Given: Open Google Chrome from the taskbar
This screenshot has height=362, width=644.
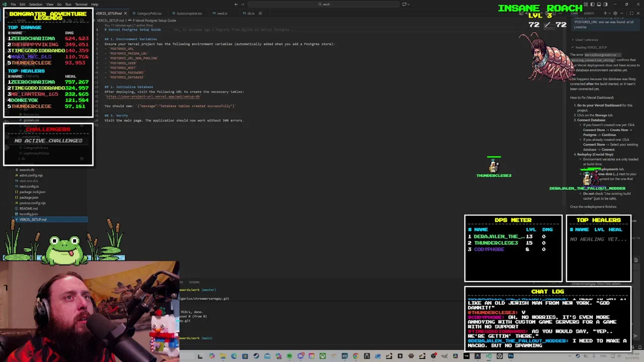Looking at the screenshot, I should [356, 356].
